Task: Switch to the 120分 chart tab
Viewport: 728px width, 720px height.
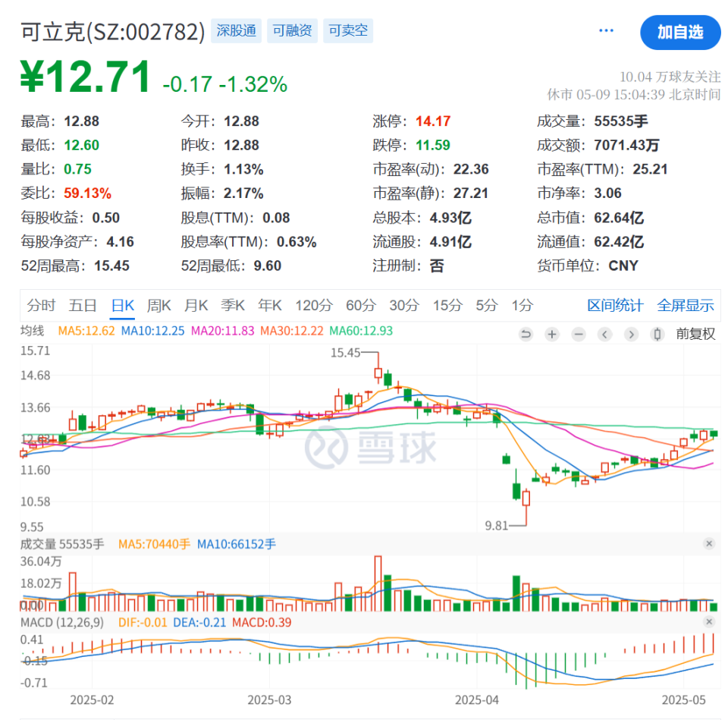Action: [x=314, y=305]
